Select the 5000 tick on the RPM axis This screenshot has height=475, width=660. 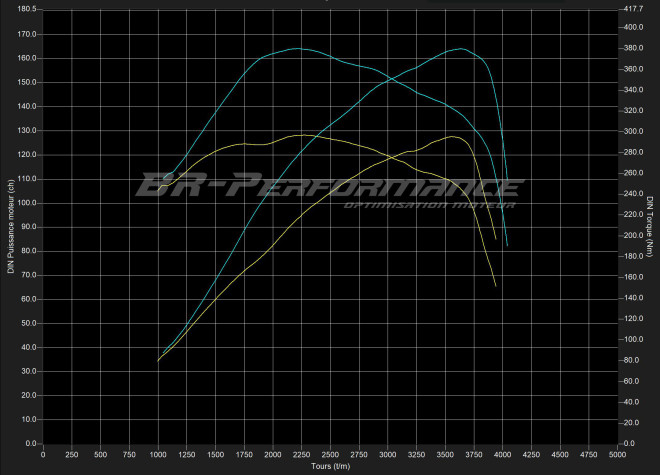[x=616, y=455]
